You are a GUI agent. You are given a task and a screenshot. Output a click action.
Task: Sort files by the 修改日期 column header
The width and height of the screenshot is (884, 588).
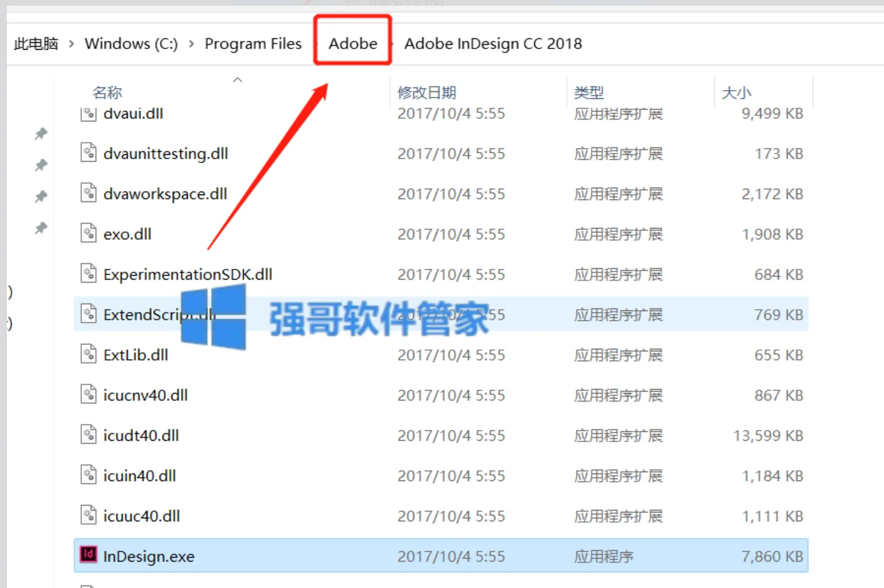click(427, 93)
